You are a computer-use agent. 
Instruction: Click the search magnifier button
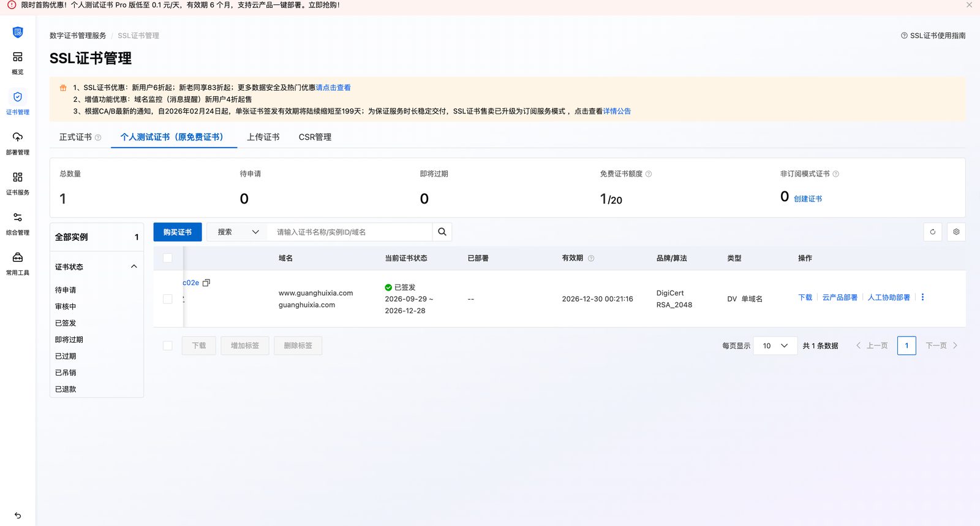point(442,232)
